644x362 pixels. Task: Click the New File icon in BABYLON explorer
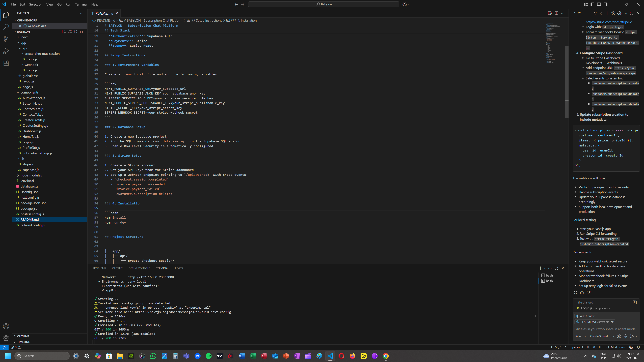(x=64, y=32)
